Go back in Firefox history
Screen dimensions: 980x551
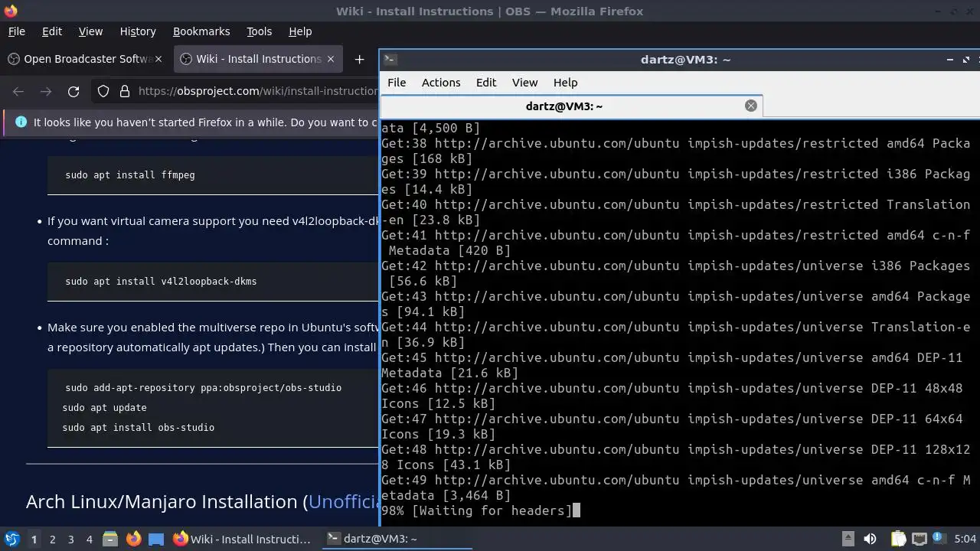(x=18, y=91)
